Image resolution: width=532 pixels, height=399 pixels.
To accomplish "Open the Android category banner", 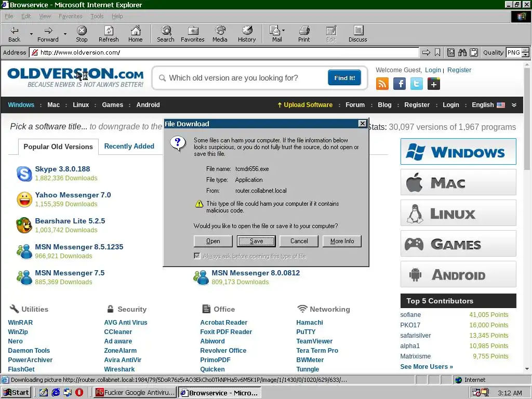I will click(458, 274).
